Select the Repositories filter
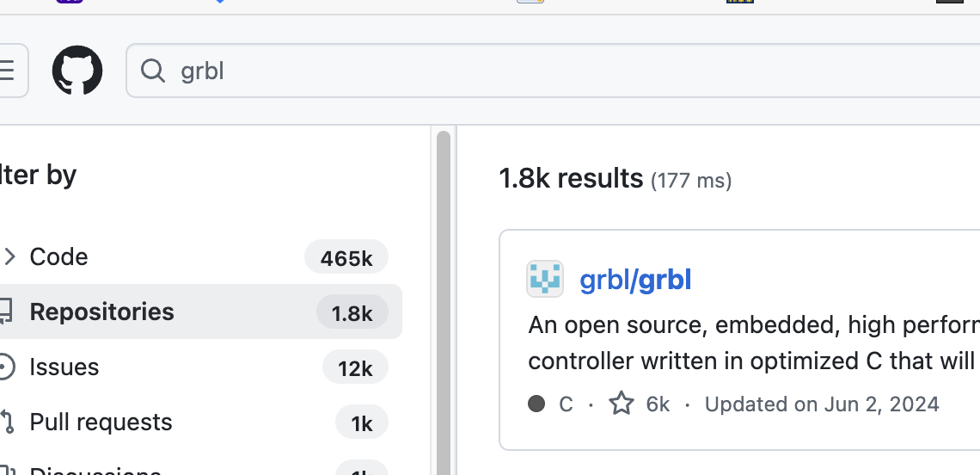The width and height of the screenshot is (980, 475). tap(101, 312)
